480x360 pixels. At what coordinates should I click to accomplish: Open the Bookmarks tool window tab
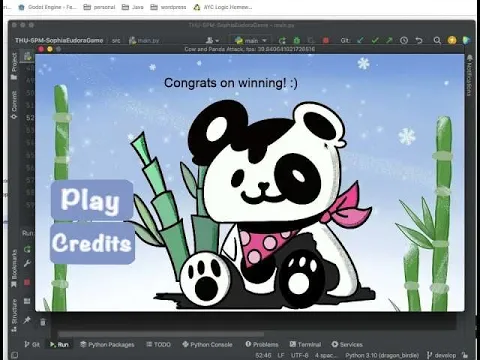(14, 269)
